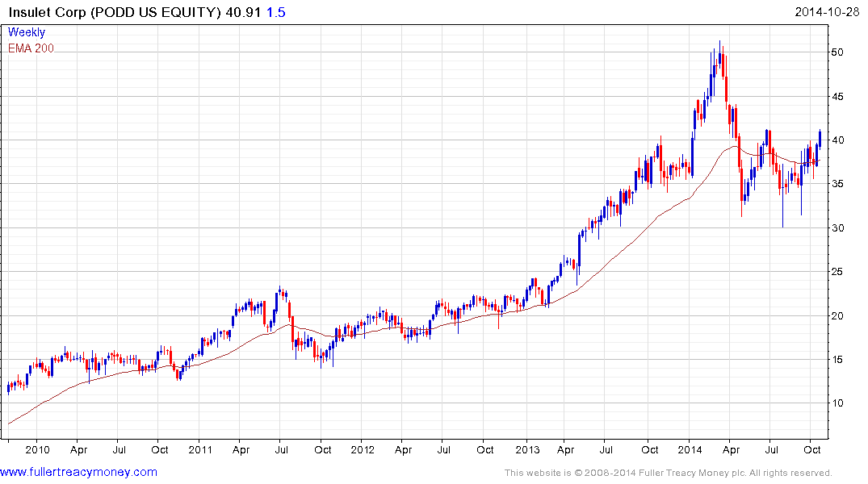
Task: Click the 2014-10-28 date label
Action: pos(827,12)
